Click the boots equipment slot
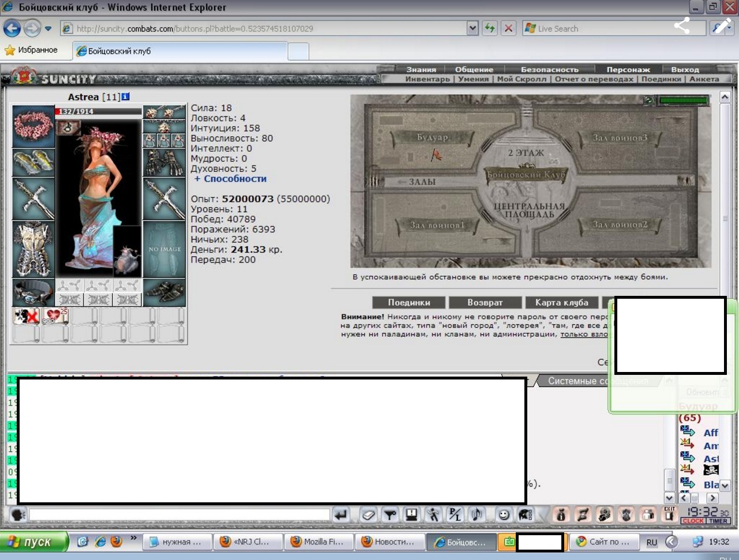Image resolution: width=739 pixels, height=560 pixels. point(164,292)
